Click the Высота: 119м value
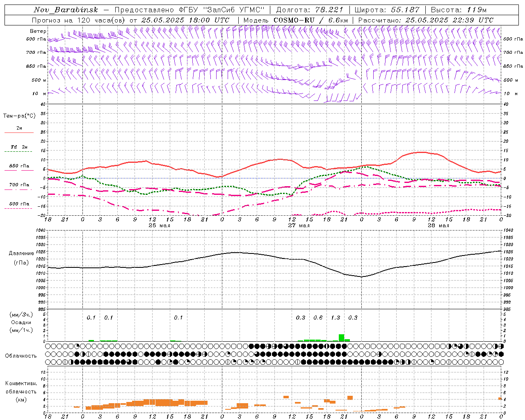The width and height of the screenshot is (525, 420). [459, 10]
